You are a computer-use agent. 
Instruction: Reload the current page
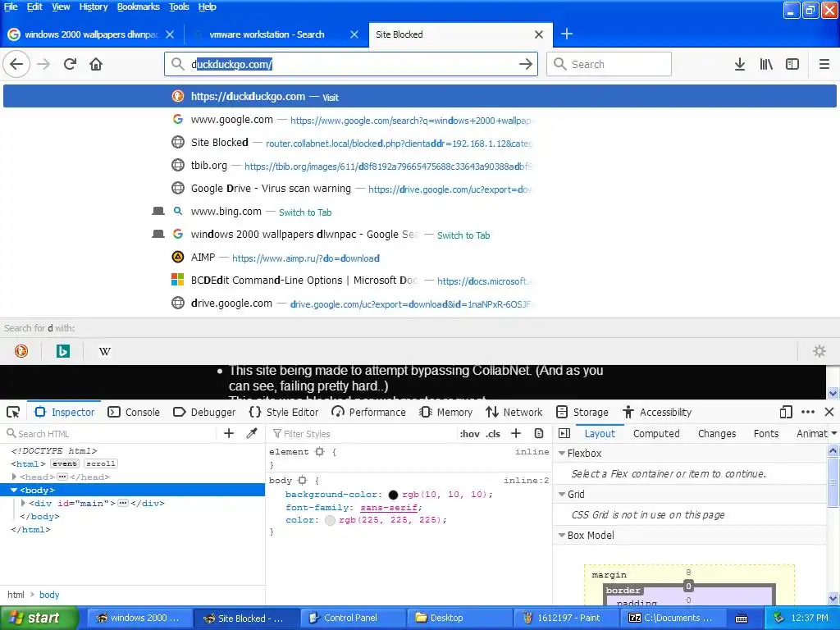(70, 64)
